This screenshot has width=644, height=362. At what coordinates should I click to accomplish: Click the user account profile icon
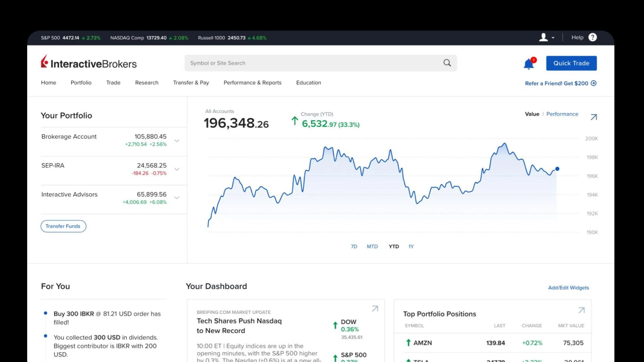click(543, 38)
